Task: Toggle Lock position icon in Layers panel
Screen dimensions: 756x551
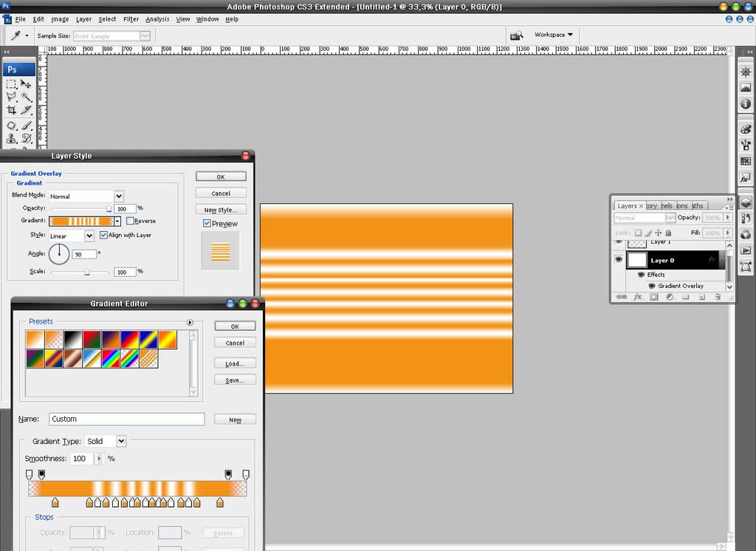Action: (658, 233)
